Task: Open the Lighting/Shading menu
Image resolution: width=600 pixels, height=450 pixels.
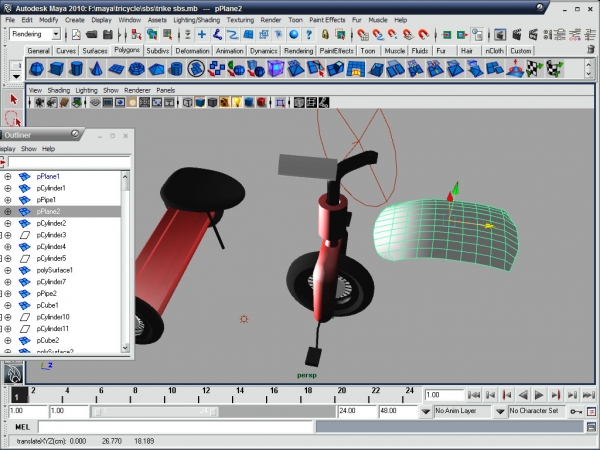Action: [197, 20]
